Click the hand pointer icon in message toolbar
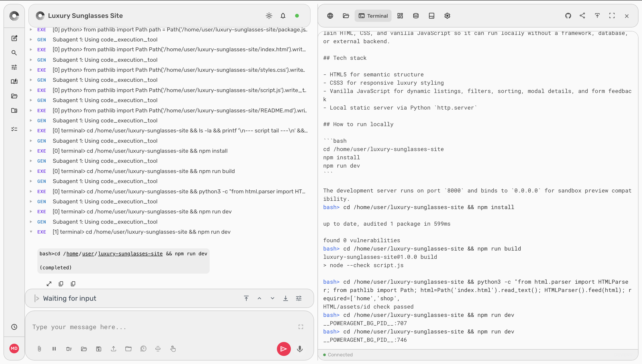Viewport: 642px width, 364px height. 173,349
